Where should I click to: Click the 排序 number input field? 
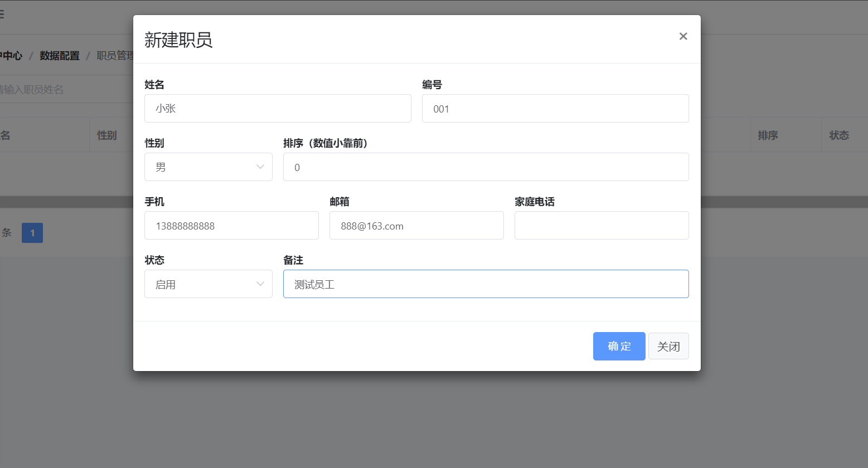coord(485,167)
